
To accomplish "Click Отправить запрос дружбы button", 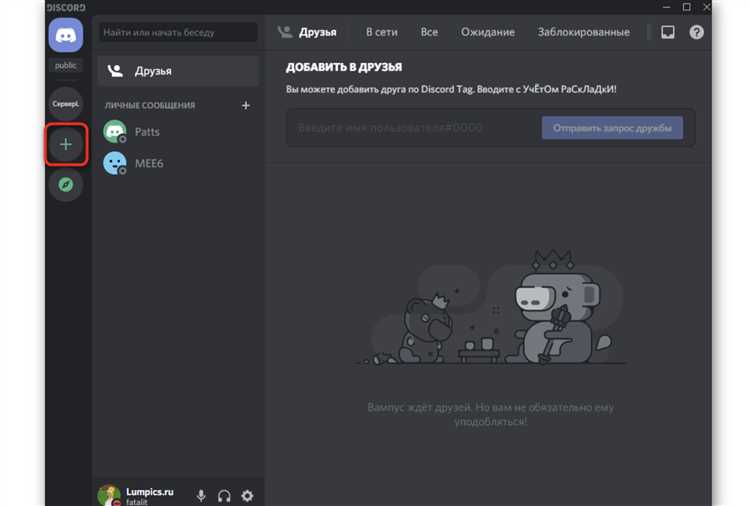I will point(612,128).
